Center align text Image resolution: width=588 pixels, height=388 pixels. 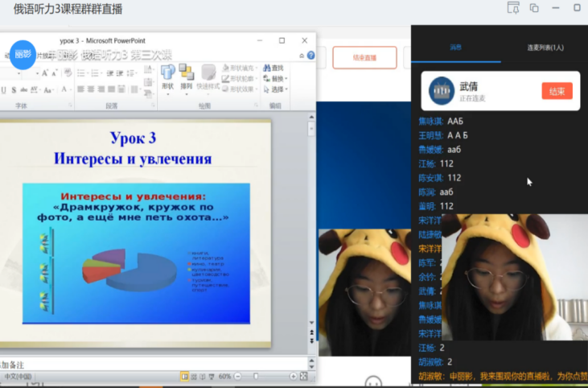pos(91,89)
